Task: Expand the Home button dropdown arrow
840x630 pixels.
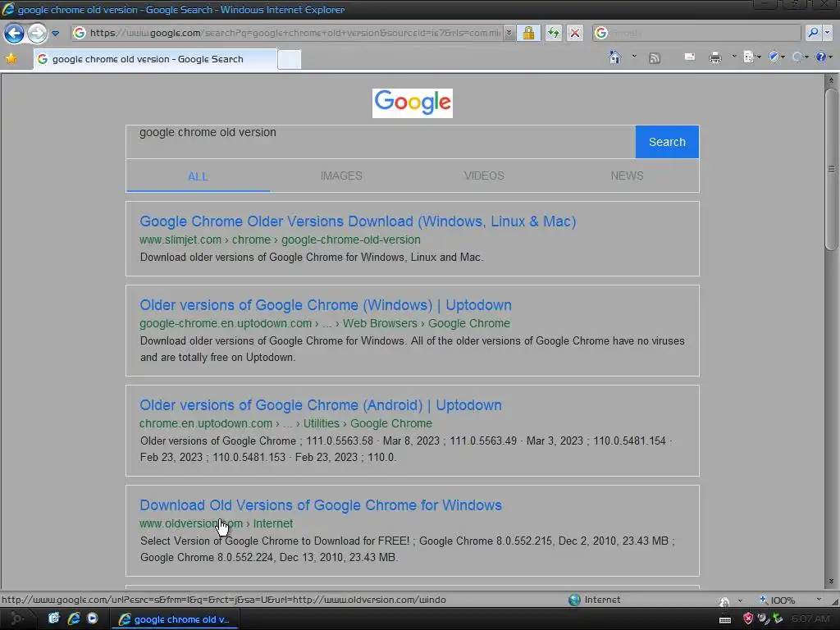Action: pos(634,57)
